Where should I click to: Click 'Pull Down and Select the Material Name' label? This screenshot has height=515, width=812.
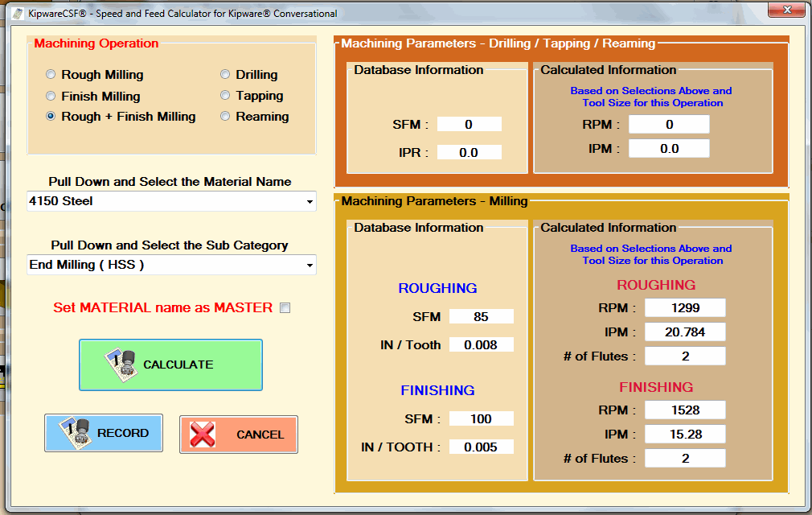click(x=170, y=182)
